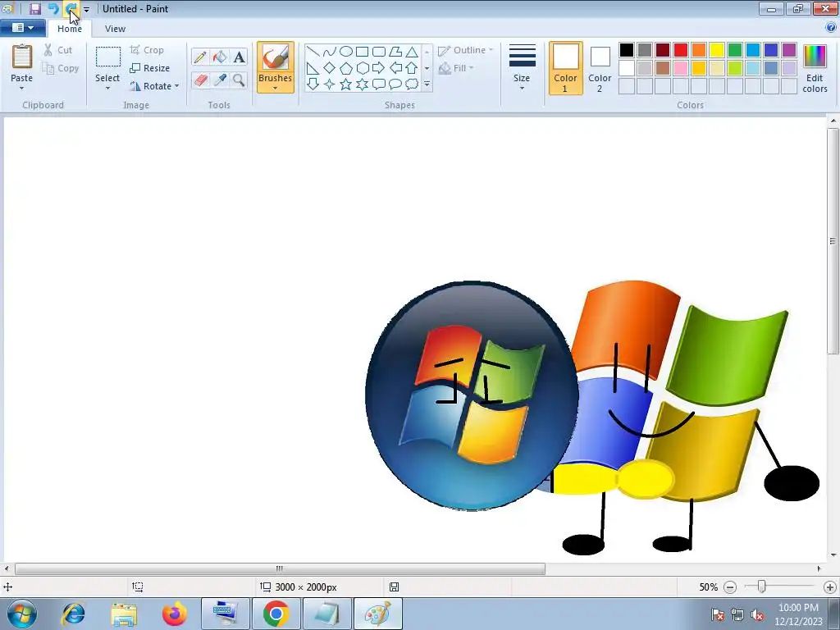Switch to the View tab

pyautogui.click(x=115, y=29)
